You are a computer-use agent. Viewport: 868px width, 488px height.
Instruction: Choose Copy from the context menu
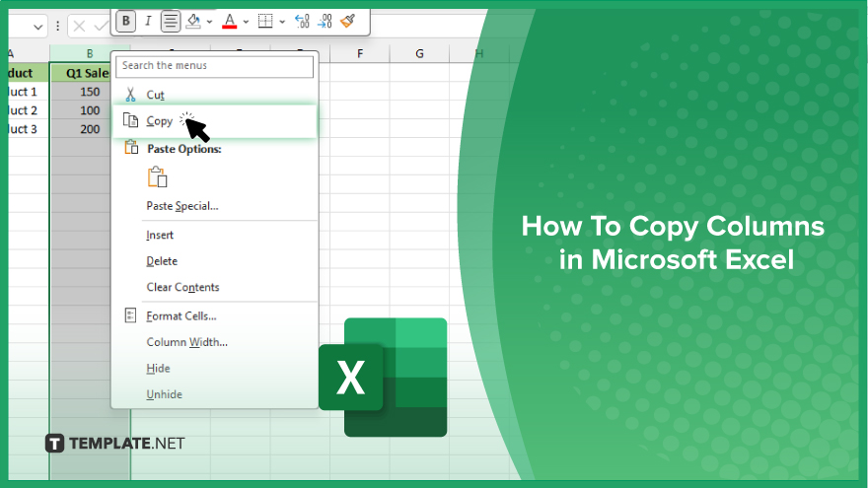click(215, 120)
